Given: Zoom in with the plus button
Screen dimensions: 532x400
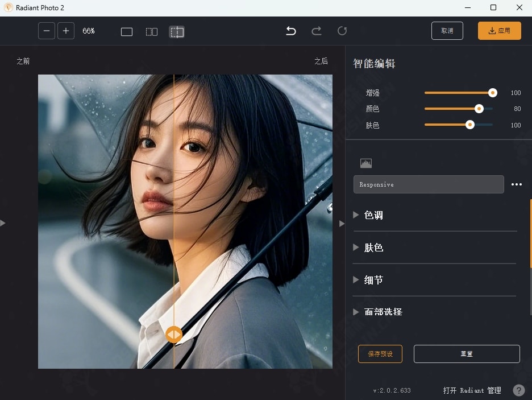Looking at the screenshot, I should click(x=66, y=31).
